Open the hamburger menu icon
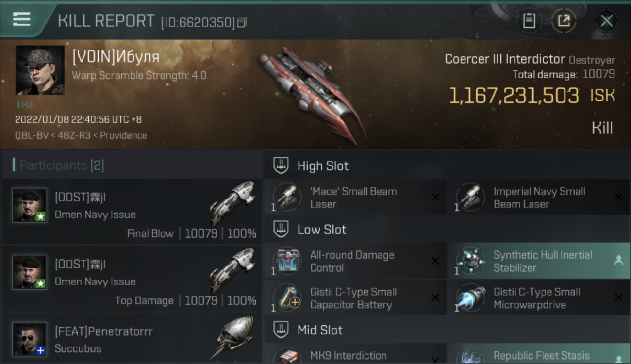Screen dimensions: 631x364 pos(21,19)
